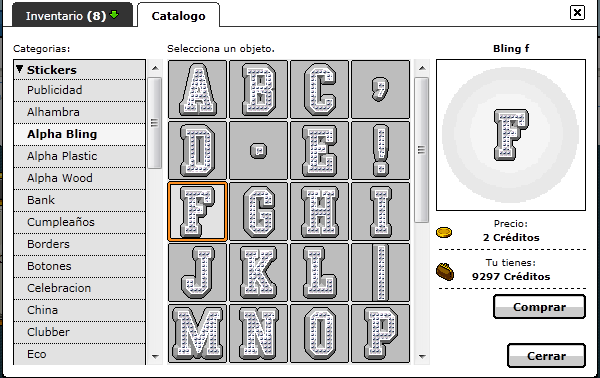Image resolution: width=600 pixels, height=378 pixels.
Task: Pick the Bling letter P sticker
Action: 380,333
